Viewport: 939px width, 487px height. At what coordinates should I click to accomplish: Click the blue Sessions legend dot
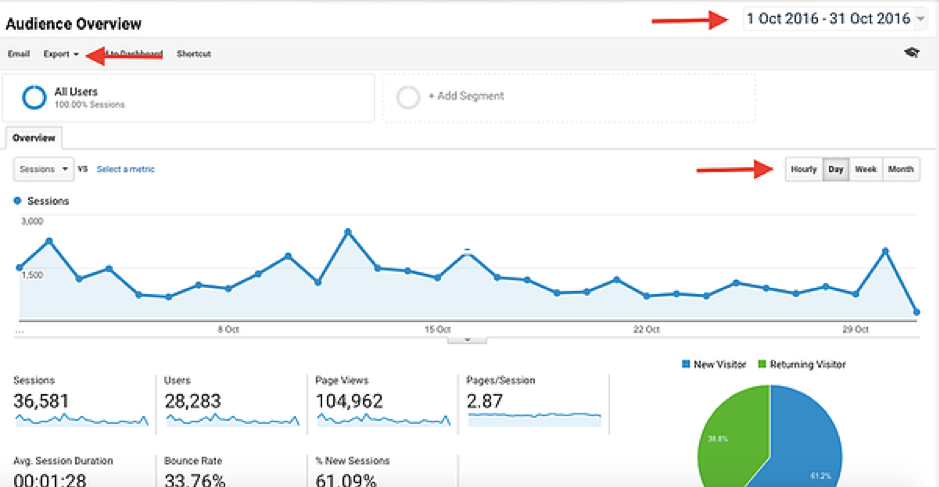(17, 201)
